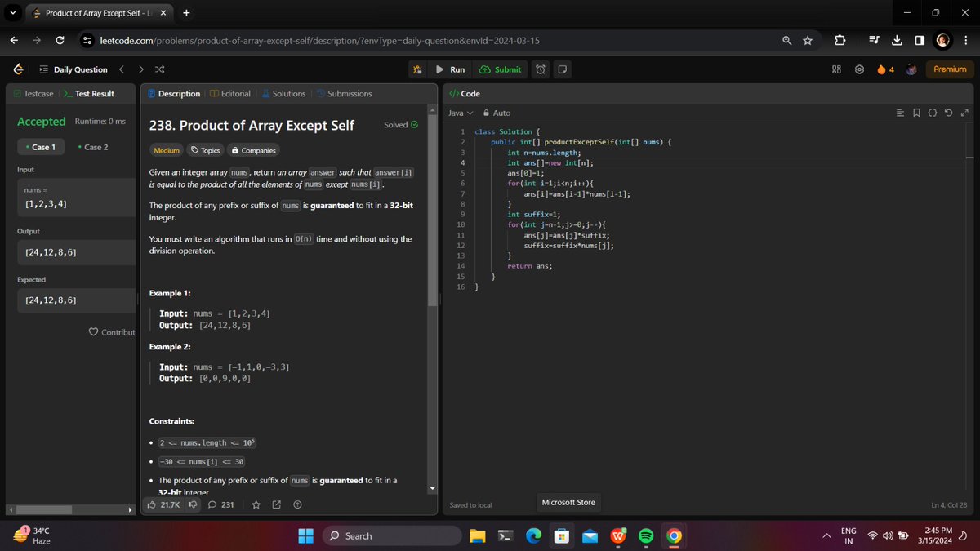This screenshot has height=551, width=980.
Task: Switch to the Test Result tab
Action: pyautogui.click(x=89, y=94)
